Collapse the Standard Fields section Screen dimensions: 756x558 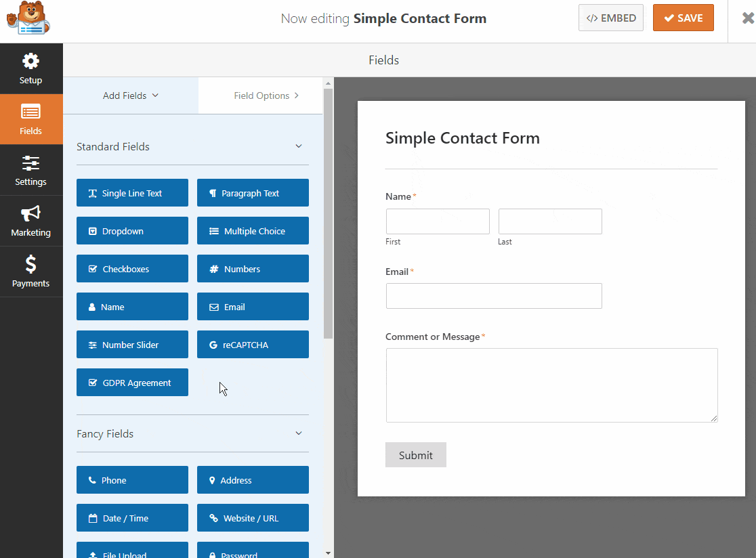coord(299,146)
